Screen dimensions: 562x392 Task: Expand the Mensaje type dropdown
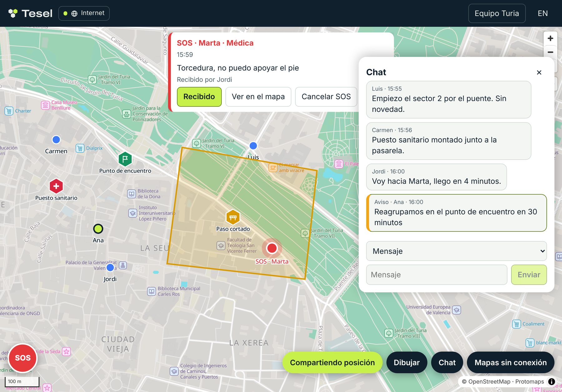point(456,251)
